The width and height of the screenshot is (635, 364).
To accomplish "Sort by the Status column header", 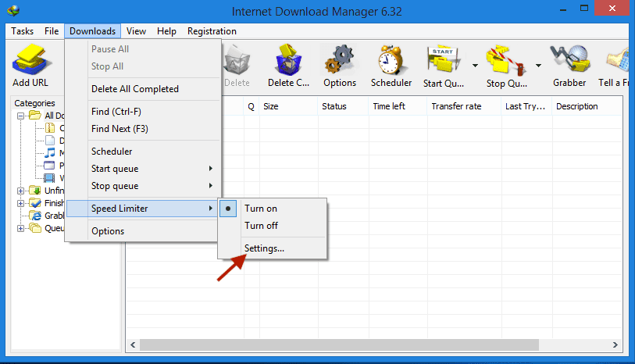I will tap(344, 106).
